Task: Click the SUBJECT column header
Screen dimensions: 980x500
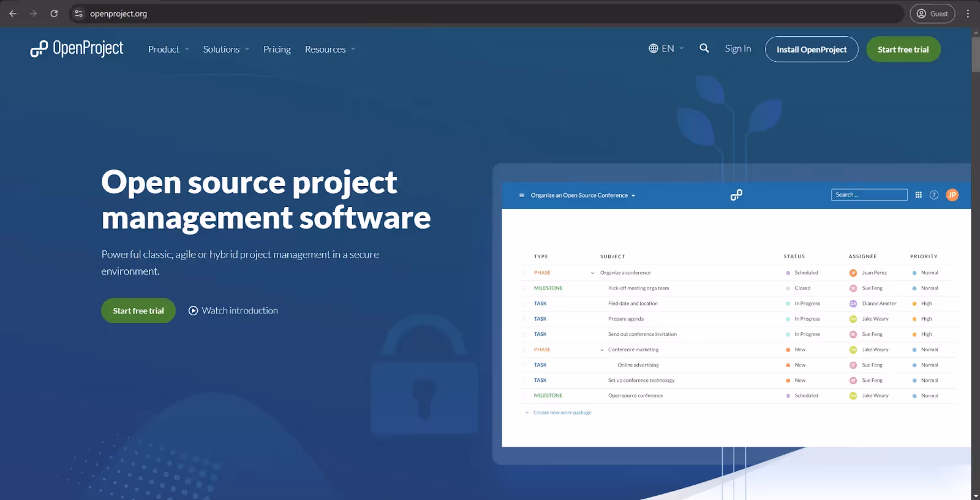Action: 612,256
